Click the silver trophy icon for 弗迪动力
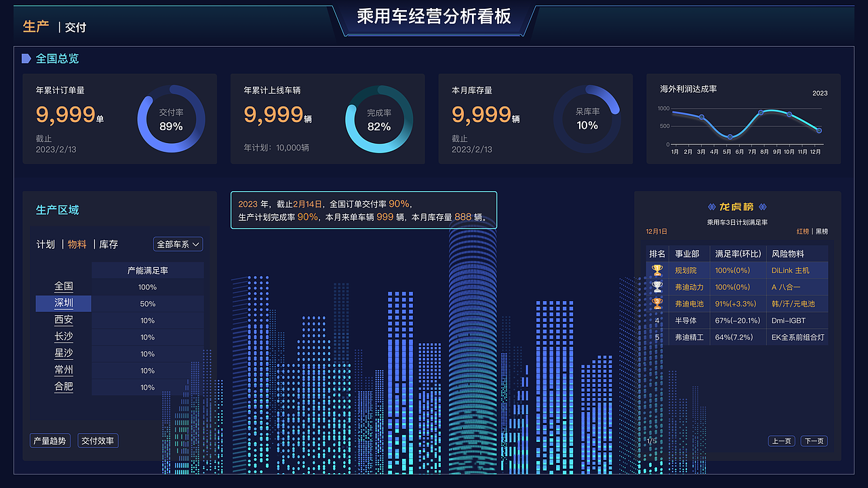Viewport: 868px width, 488px height. [656, 287]
